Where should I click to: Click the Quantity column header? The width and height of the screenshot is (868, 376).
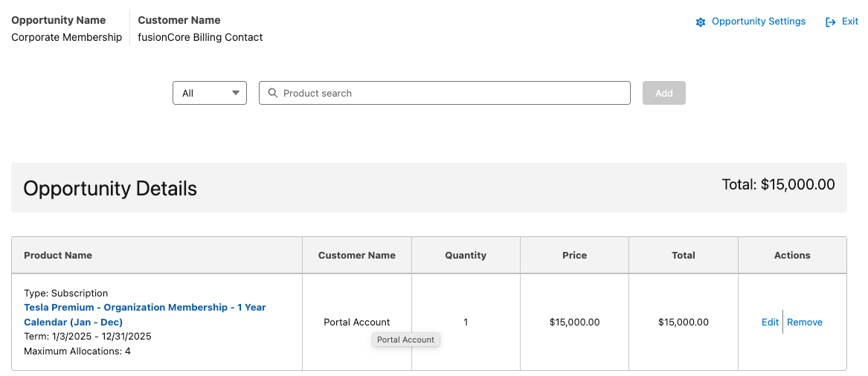pyautogui.click(x=466, y=255)
